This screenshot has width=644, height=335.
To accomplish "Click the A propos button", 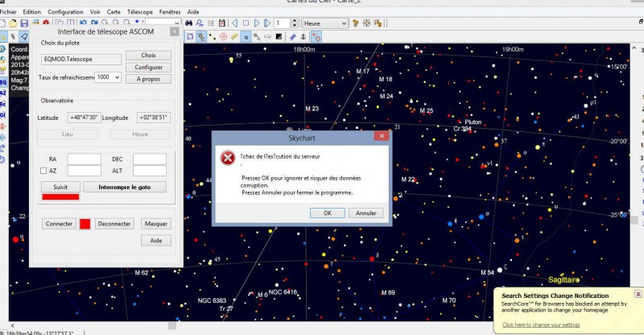I will 148,79.
